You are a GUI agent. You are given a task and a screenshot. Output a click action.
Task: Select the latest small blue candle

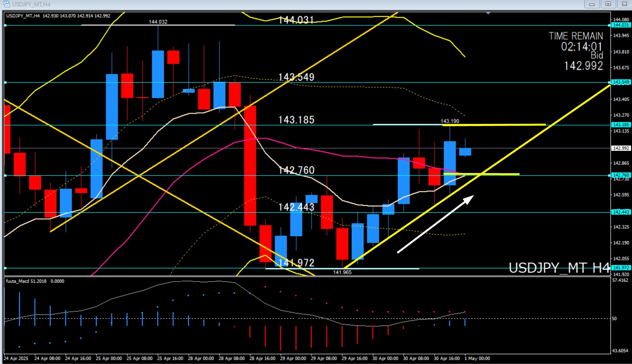[465, 152]
